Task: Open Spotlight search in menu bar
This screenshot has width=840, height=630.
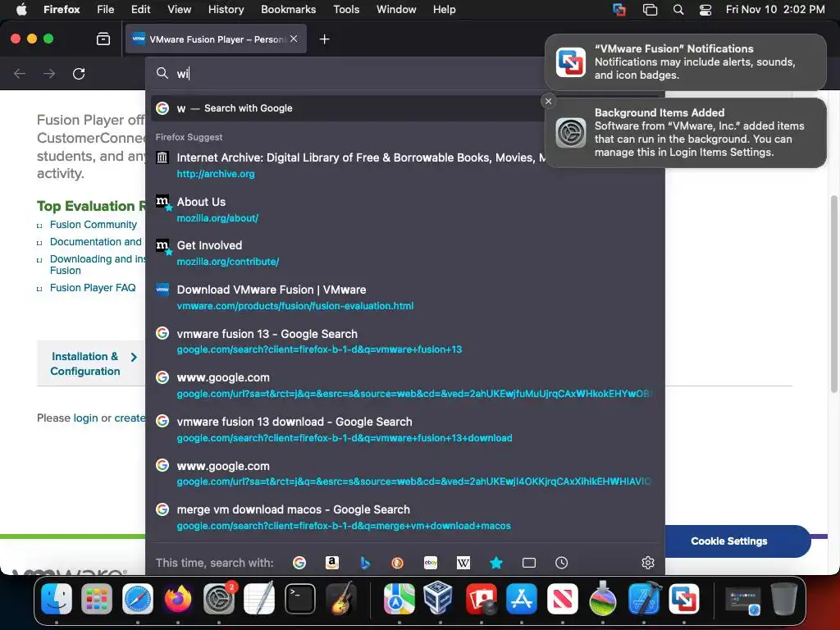Action: click(678, 10)
